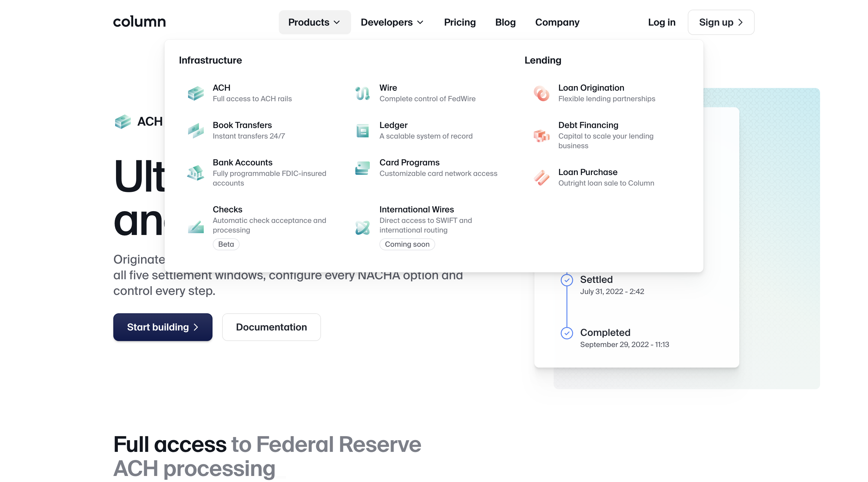
Task: Click the Card Programs icon
Action: point(362,167)
